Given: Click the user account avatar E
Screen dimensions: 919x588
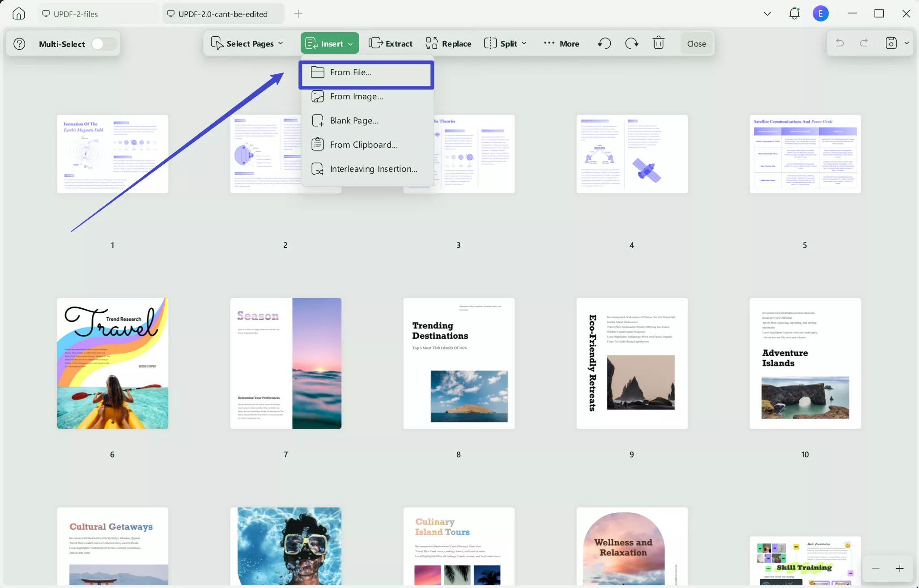Looking at the screenshot, I should pyautogui.click(x=821, y=13).
